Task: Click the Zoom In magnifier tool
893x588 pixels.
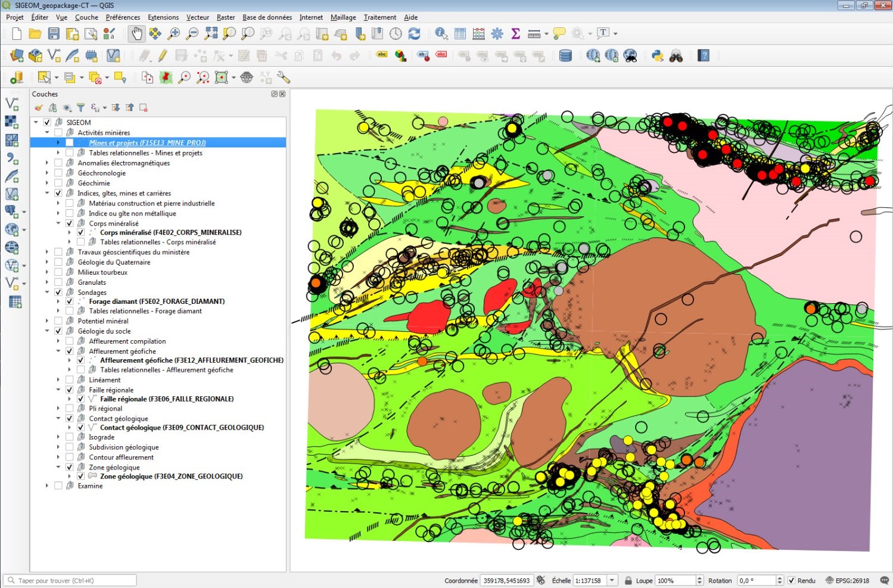Action: click(174, 34)
